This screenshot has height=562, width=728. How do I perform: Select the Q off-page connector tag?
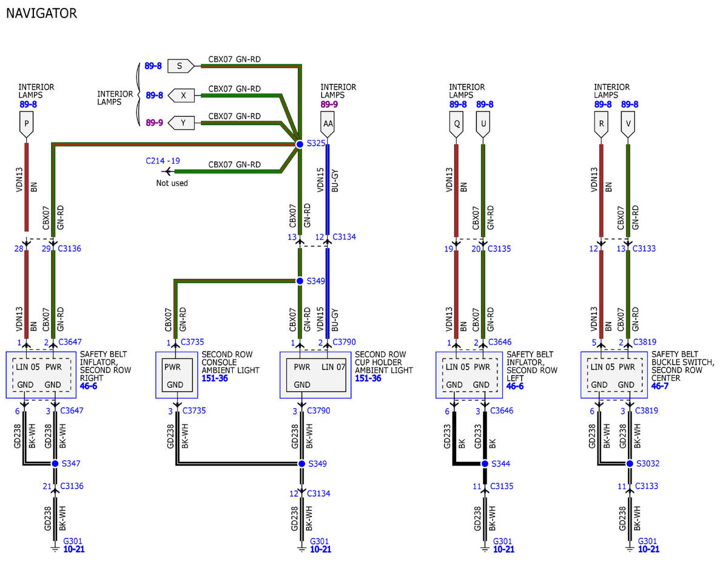coord(456,125)
